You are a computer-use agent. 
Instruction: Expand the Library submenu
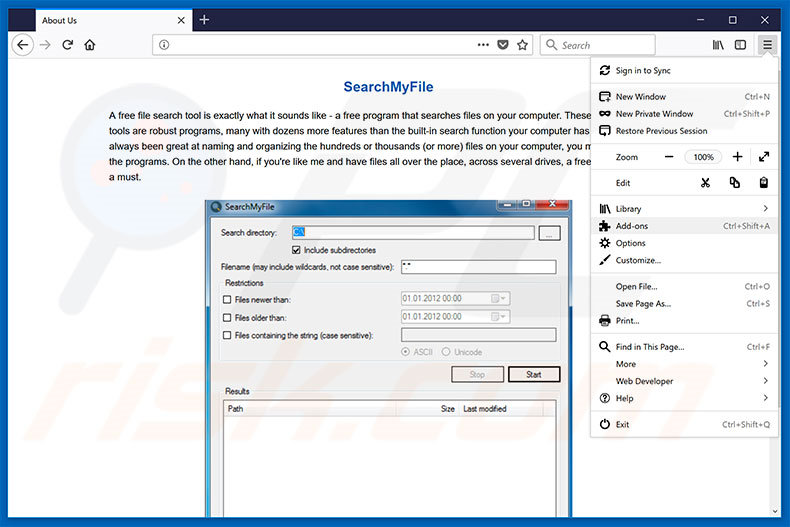pos(685,209)
